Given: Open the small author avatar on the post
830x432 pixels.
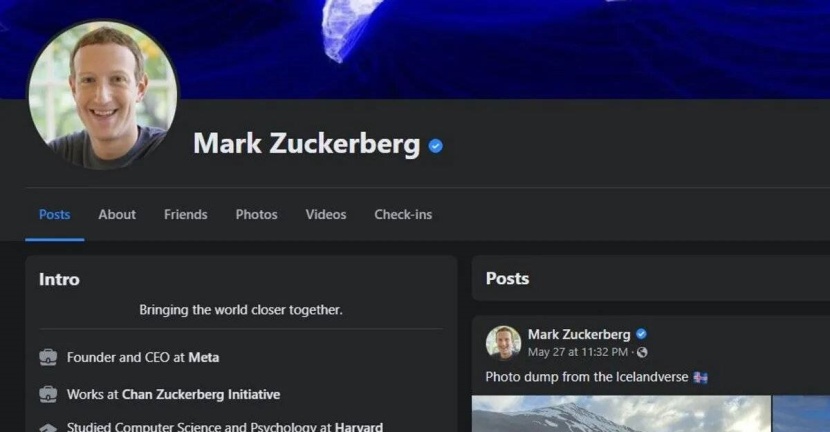Looking at the screenshot, I should point(503,343).
